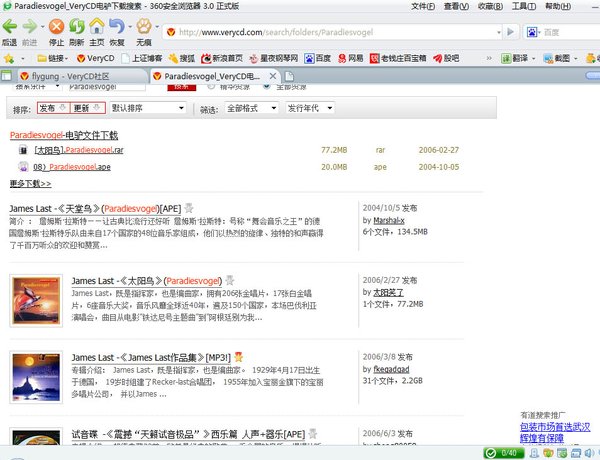The width and height of the screenshot is (600, 460).
Task: Open the 工具 menu
Action: (524, 6)
